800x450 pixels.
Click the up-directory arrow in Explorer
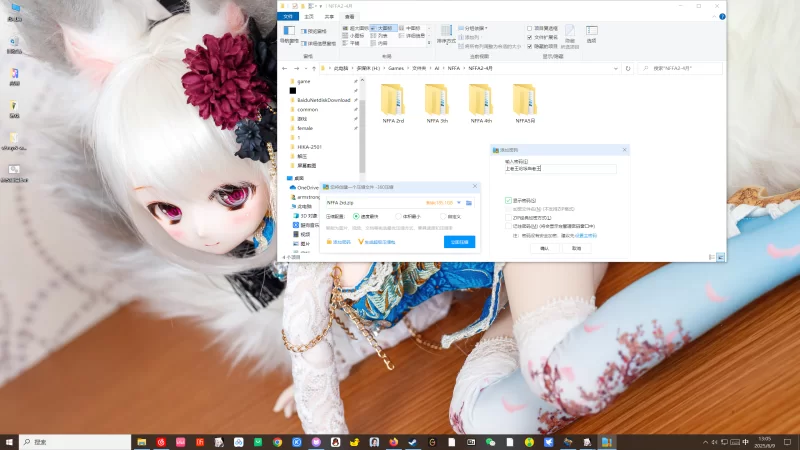318,69
